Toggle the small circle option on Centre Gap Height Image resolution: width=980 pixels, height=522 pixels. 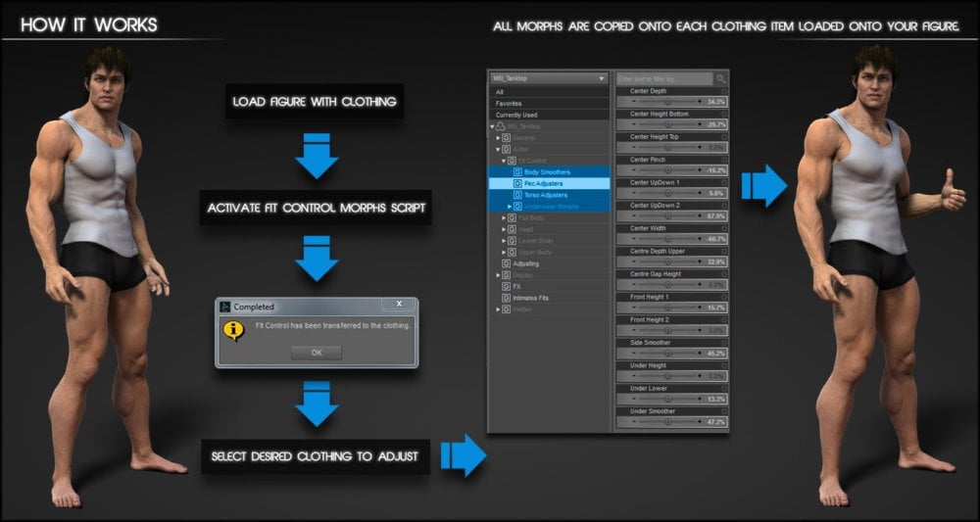click(x=724, y=274)
